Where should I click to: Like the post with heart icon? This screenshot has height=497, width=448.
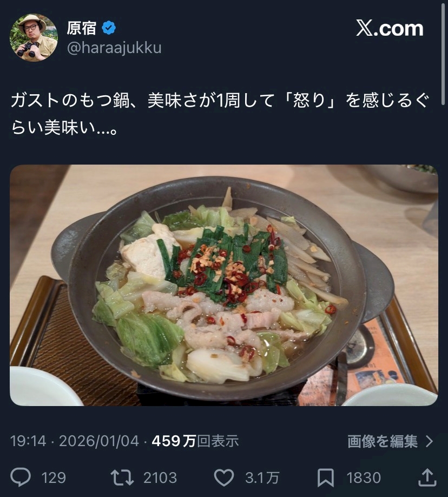[x=224, y=478]
